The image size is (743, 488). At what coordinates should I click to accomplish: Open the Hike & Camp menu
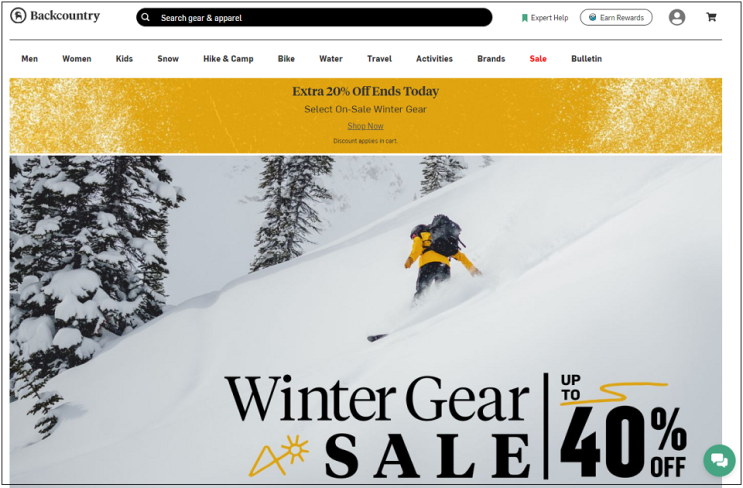[x=228, y=59]
